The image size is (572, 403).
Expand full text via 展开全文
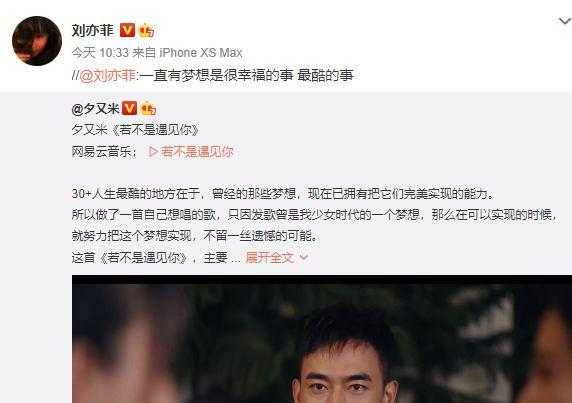click(x=270, y=258)
